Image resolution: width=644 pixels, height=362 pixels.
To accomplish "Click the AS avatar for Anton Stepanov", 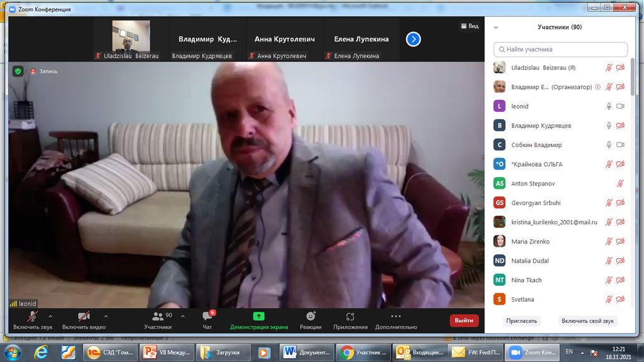I will (499, 184).
